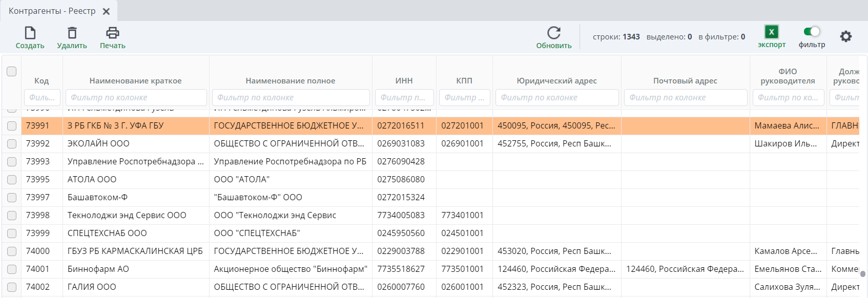Image resolution: width=868 pixels, height=298 pixels.
Task: Select the 'ГАЛИЯ ООО' cell
Action: coord(136,287)
